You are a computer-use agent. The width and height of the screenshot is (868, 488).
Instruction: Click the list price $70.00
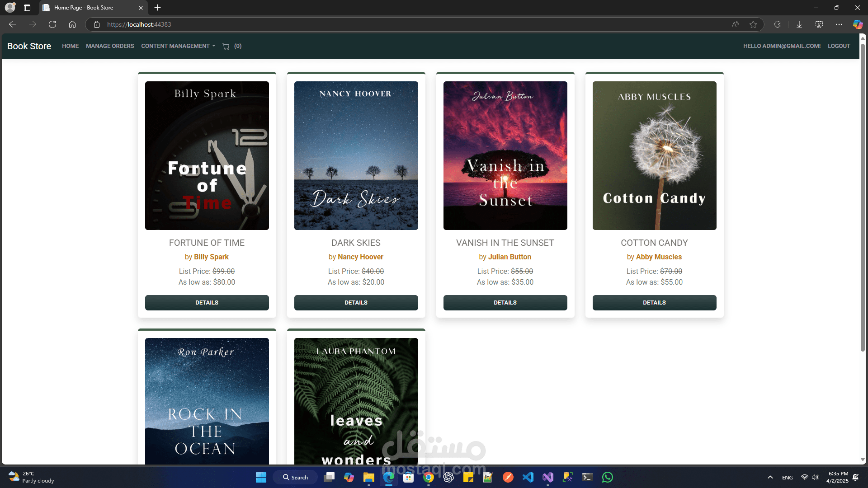tap(671, 271)
